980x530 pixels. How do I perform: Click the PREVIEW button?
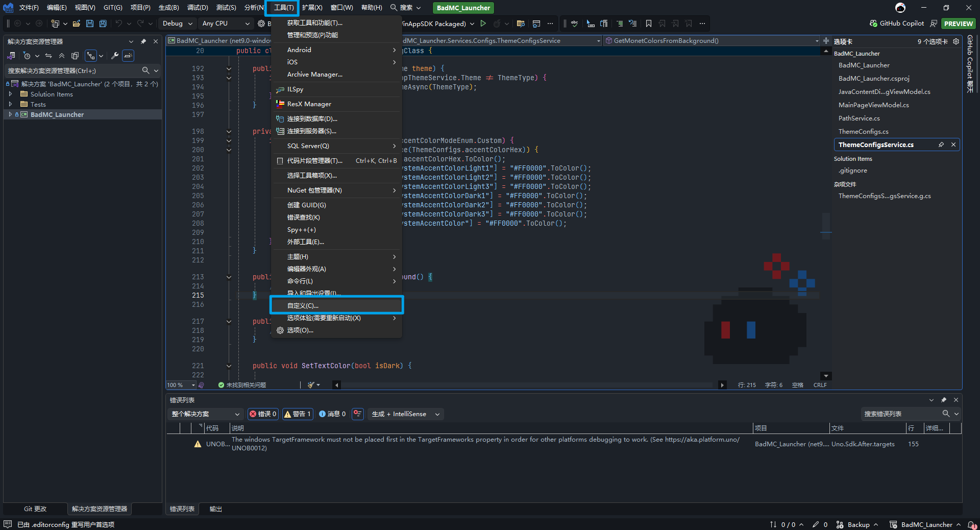958,23
